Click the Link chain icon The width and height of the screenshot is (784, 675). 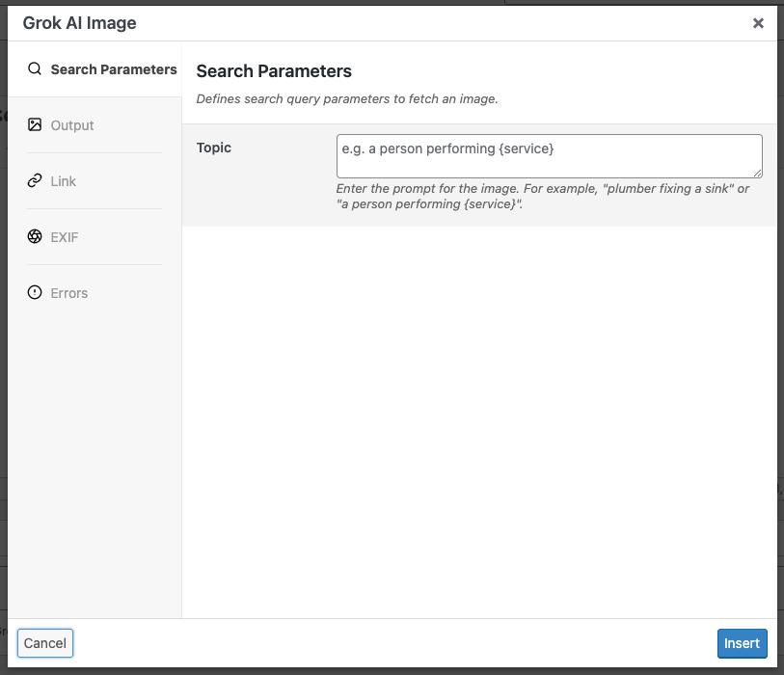(x=35, y=180)
